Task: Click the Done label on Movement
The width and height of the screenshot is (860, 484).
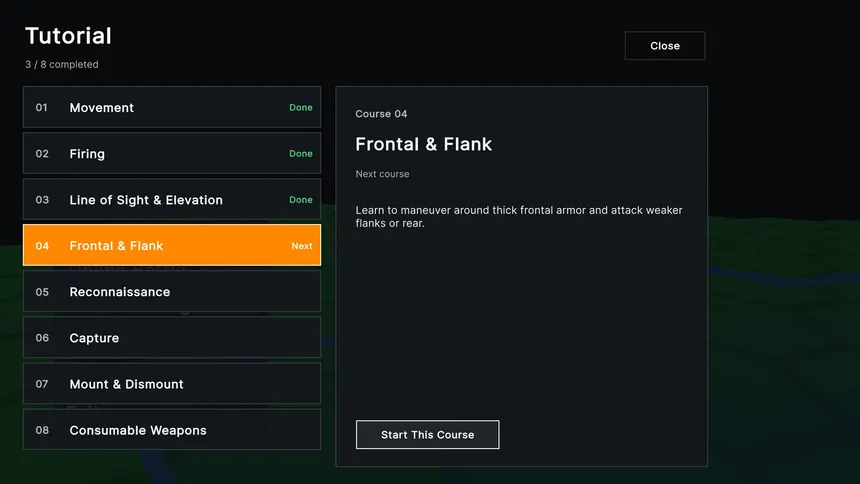Action: 301,108
